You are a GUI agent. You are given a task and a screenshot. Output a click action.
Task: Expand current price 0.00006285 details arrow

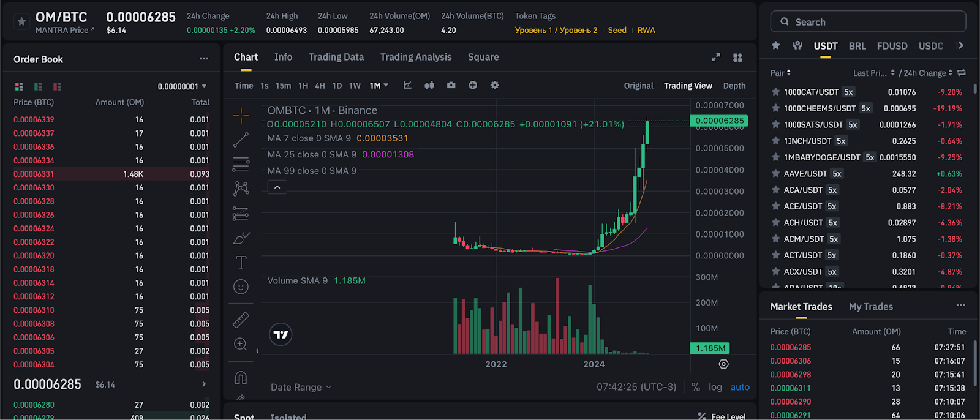204,384
